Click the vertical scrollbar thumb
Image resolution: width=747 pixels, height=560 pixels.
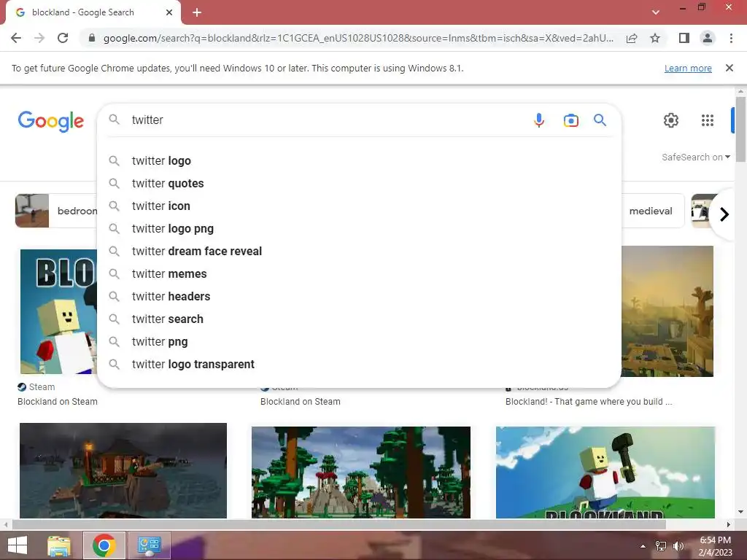pos(740,129)
